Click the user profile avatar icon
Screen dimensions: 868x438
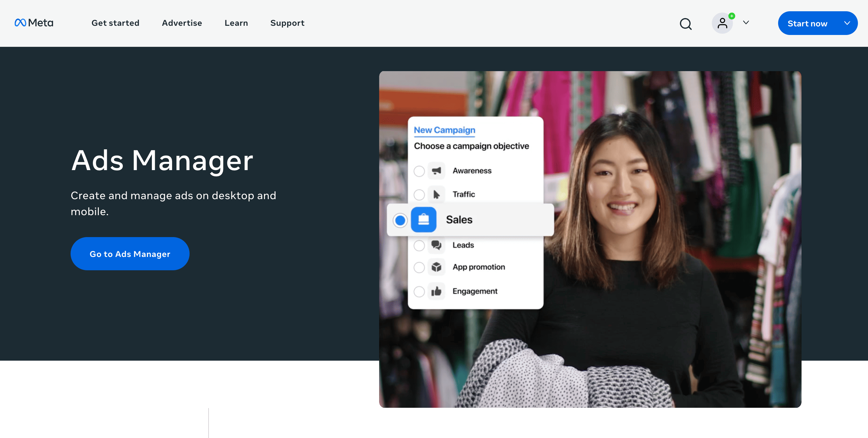pyautogui.click(x=722, y=23)
